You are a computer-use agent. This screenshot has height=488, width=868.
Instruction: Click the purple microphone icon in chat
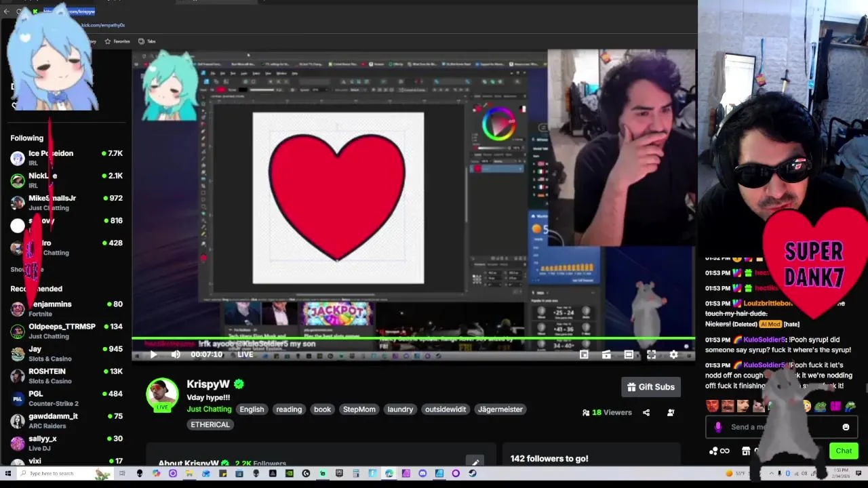point(718,427)
